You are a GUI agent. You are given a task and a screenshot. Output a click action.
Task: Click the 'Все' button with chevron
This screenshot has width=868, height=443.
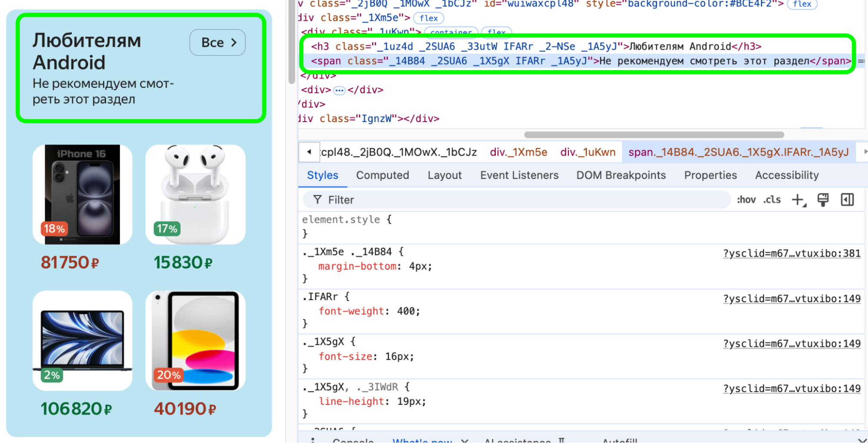pyautogui.click(x=218, y=43)
